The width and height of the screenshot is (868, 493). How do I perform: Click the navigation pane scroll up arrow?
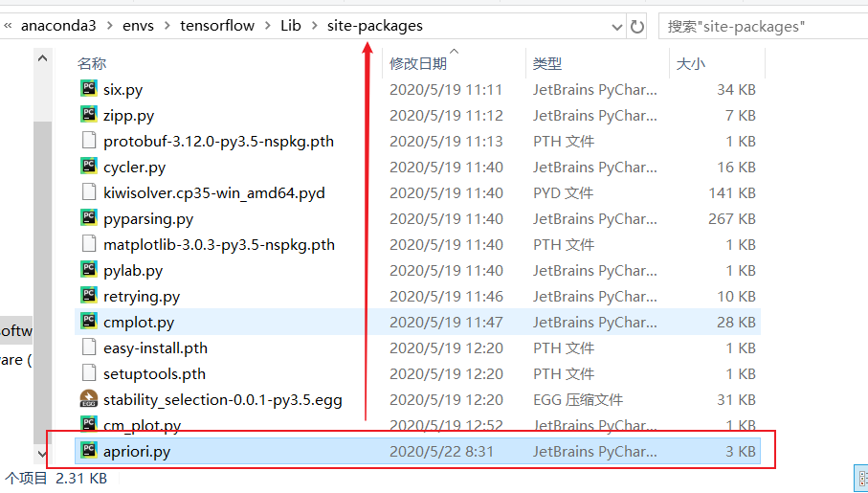coord(43,57)
